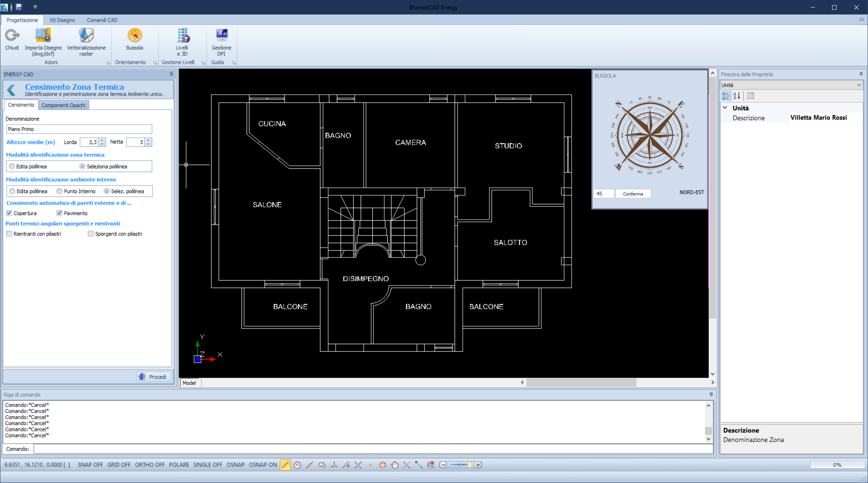This screenshot has height=483, width=868.
Task: Click back arrow in Censimento panel
Action: pos(12,90)
